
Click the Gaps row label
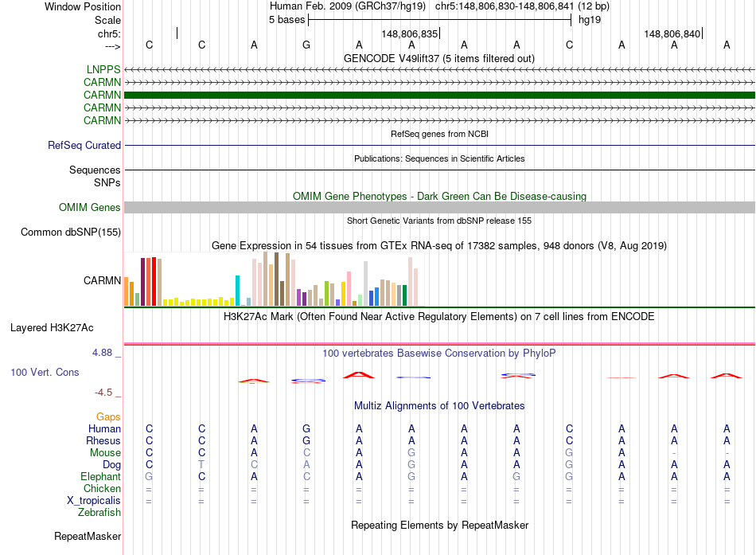(x=108, y=417)
